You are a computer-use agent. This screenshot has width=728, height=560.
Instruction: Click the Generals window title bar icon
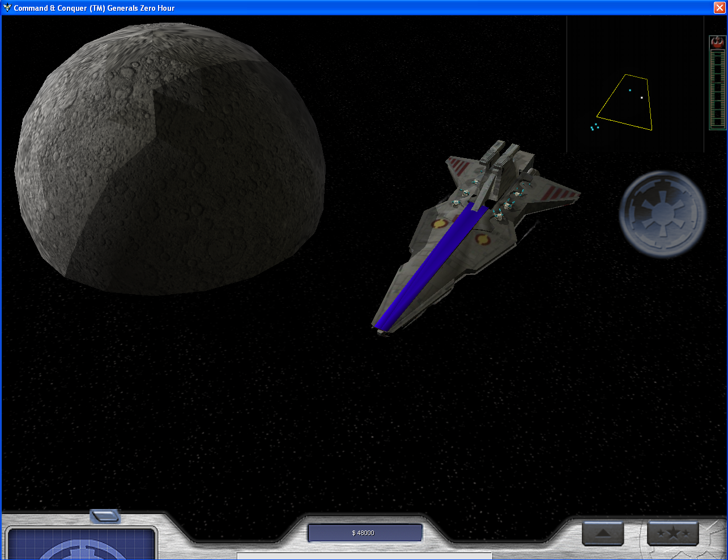click(7, 8)
